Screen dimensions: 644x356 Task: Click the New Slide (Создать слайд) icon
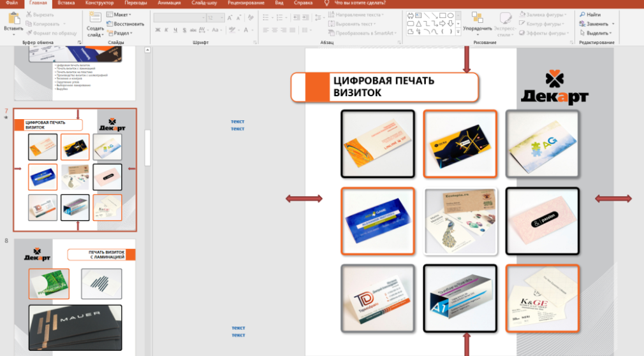[x=95, y=18]
